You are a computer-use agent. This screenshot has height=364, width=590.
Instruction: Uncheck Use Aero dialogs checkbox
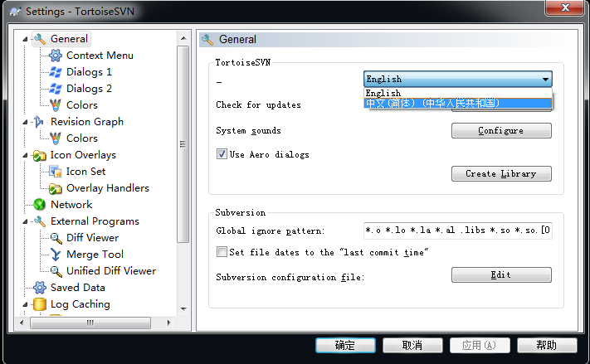coord(222,153)
